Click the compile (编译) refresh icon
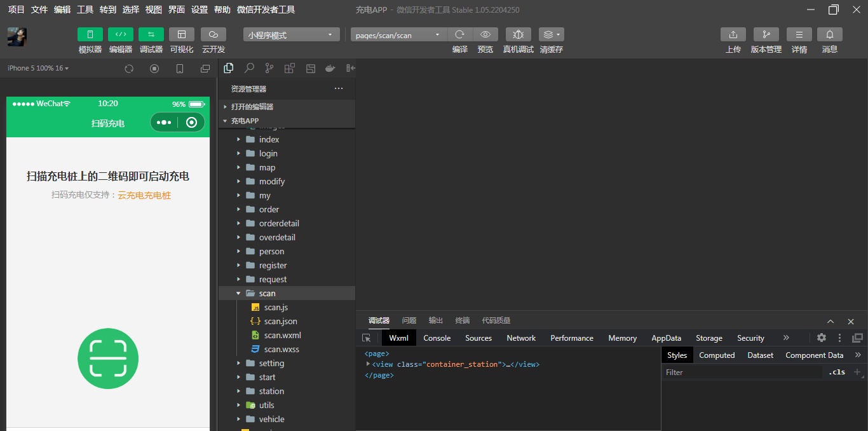The image size is (868, 431). (x=460, y=34)
